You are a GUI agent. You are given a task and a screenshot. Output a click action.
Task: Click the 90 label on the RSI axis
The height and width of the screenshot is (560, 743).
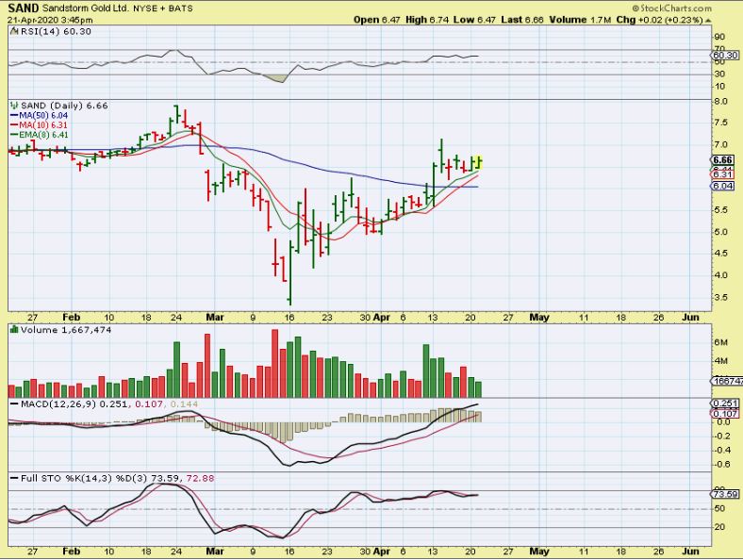click(719, 37)
